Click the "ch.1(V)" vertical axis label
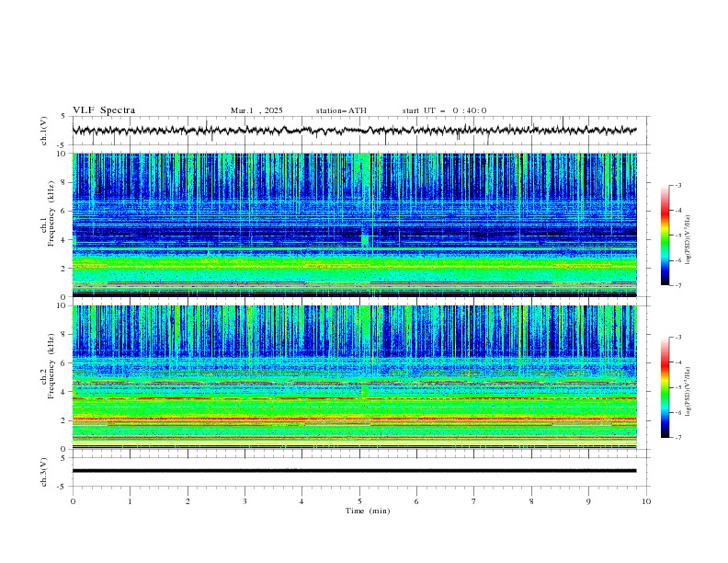Image resolution: width=728 pixels, height=563 pixels. (x=44, y=131)
